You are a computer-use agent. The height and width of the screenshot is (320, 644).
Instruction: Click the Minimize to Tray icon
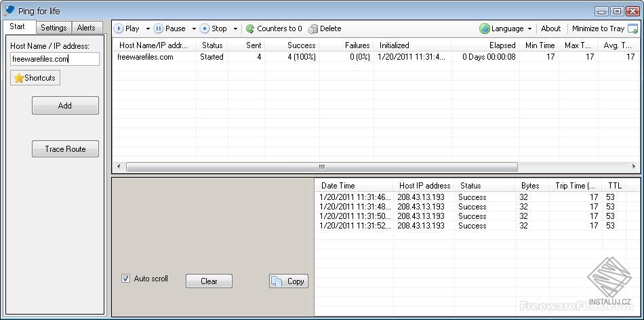tap(633, 28)
